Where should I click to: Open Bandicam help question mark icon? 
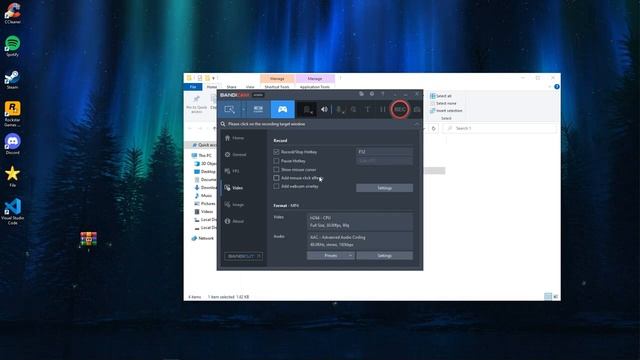(x=382, y=94)
